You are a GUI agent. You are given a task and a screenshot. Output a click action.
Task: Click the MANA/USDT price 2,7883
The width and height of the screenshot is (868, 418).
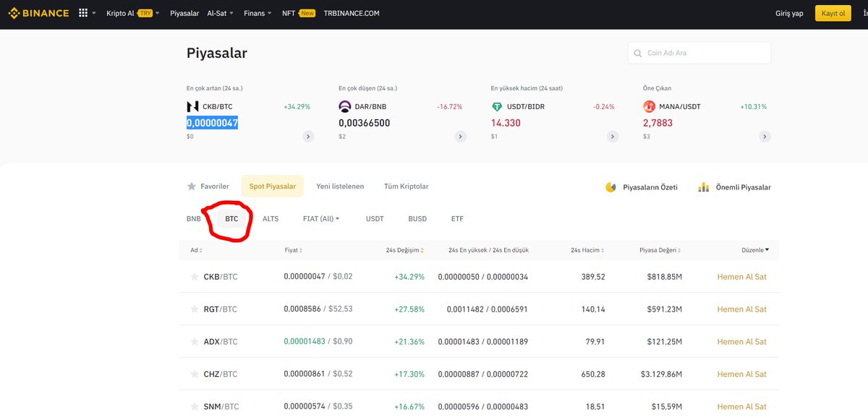click(658, 123)
